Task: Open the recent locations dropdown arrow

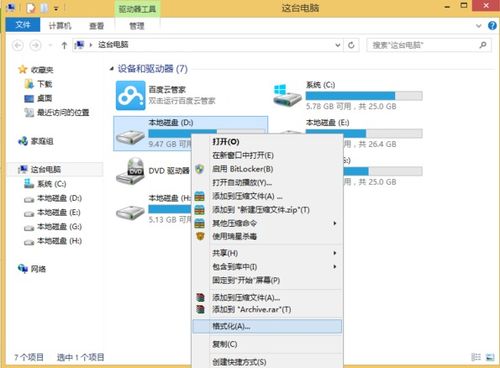Action: coord(50,45)
